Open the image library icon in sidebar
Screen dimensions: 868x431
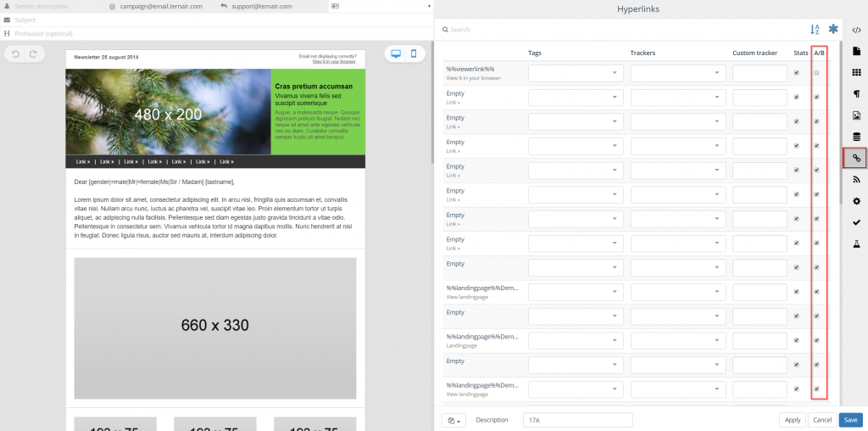856,115
